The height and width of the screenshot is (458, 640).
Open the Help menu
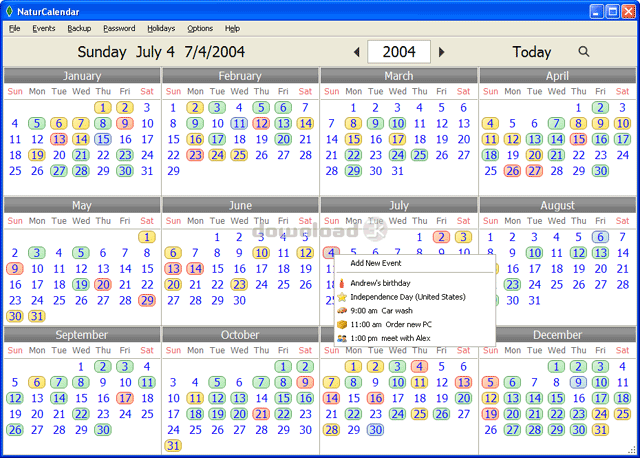(x=232, y=28)
